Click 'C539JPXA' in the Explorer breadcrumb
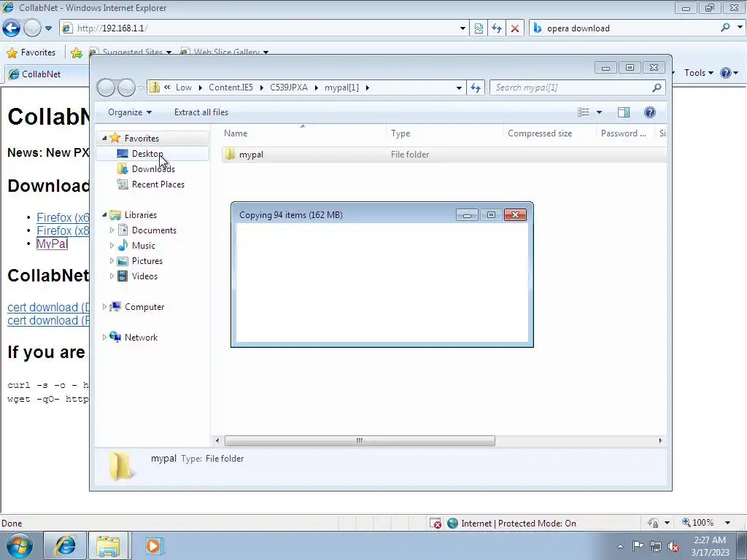747x560 pixels. [289, 87]
